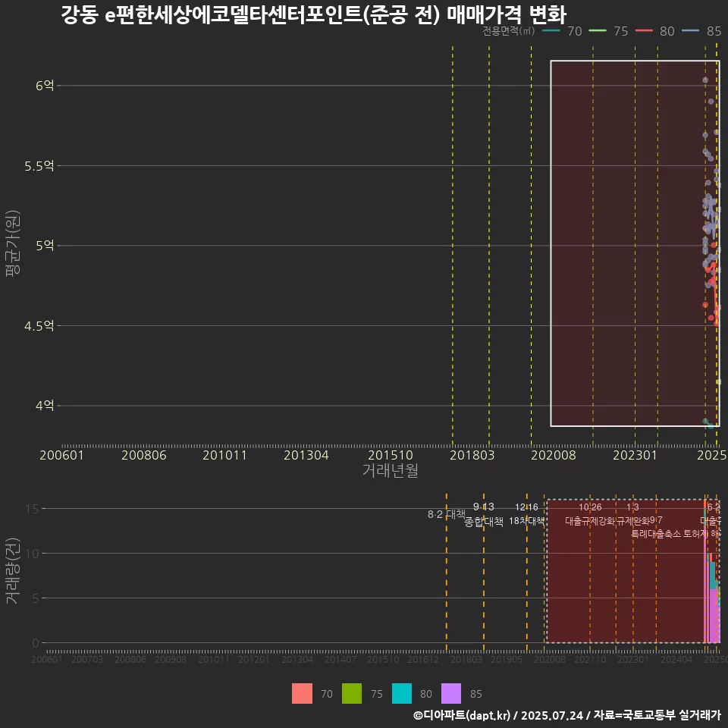Click the highest data point just above 6억
The height and width of the screenshot is (728, 728).
point(705,80)
